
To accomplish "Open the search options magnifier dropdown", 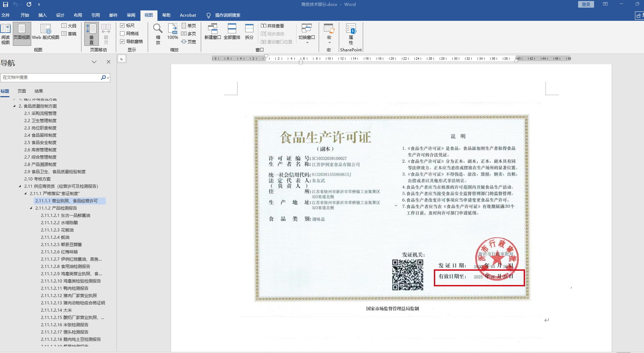I will 105,77.
